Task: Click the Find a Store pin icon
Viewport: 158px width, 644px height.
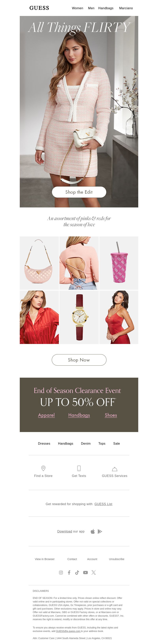Action: coord(43,468)
